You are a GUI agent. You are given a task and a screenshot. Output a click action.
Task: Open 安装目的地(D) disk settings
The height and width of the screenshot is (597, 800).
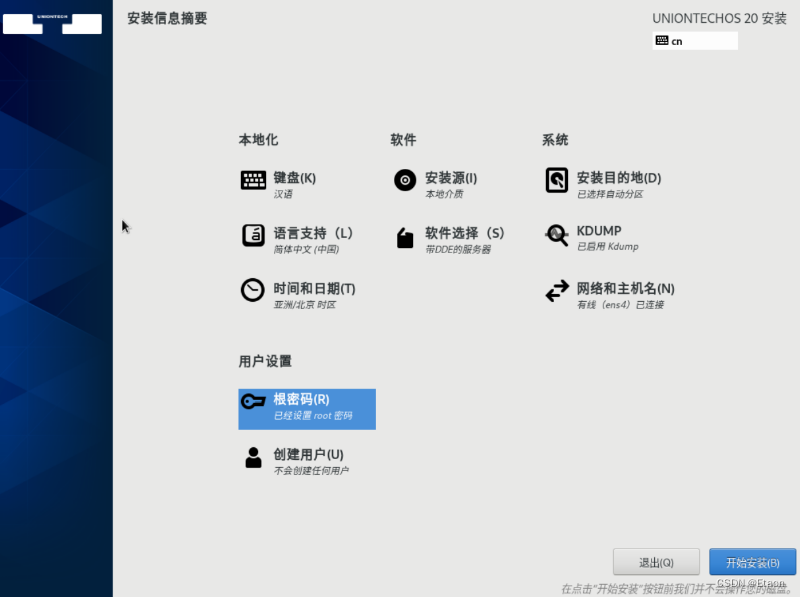click(x=611, y=184)
